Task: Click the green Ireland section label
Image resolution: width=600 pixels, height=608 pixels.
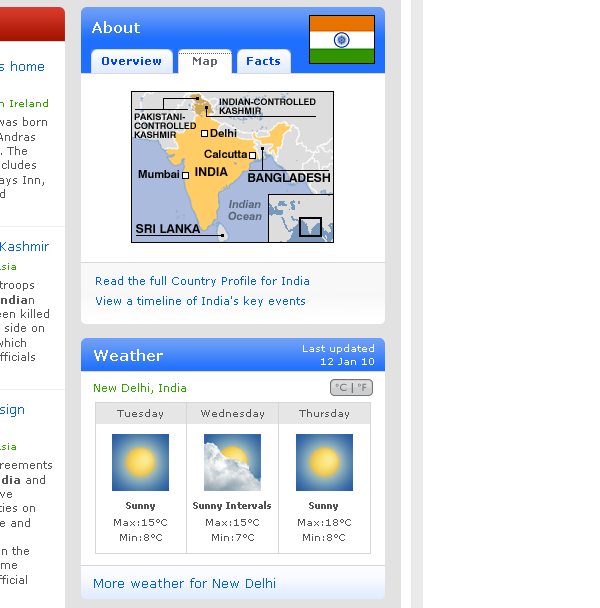Action: pyautogui.click(x=24, y=104)
